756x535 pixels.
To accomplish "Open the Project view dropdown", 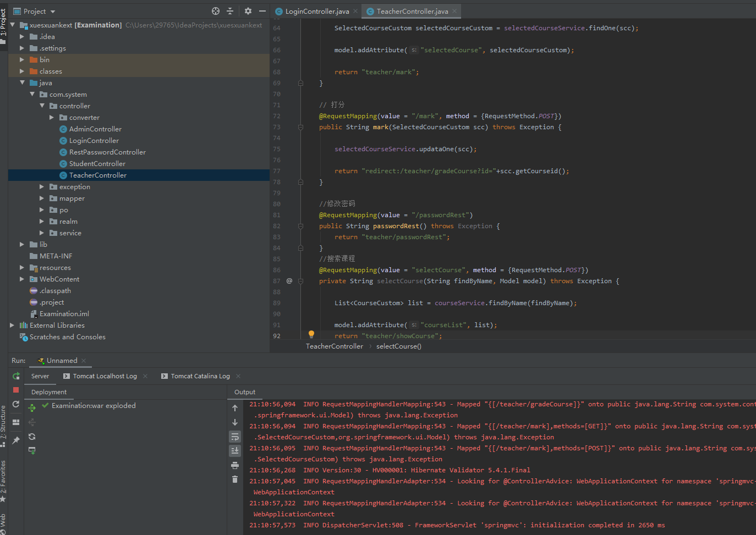I will click(53, 12).
